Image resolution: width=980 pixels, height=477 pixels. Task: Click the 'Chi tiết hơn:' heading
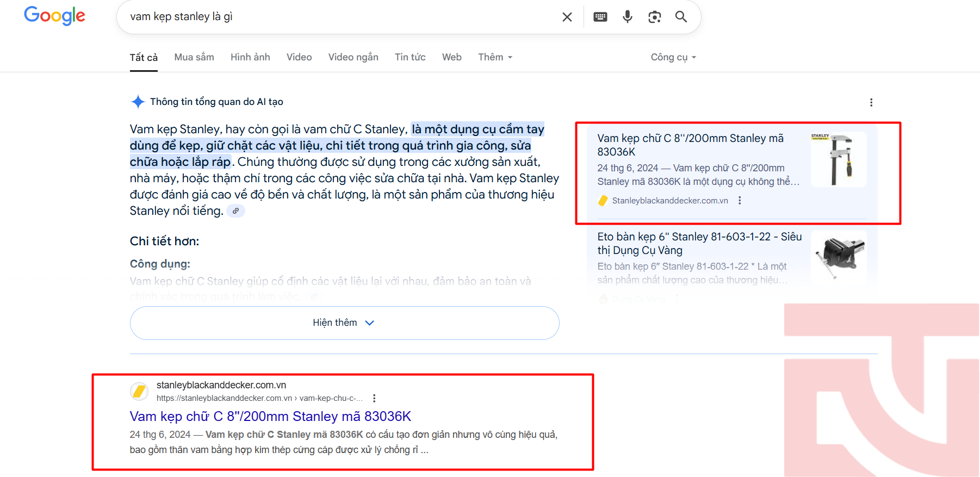coord(164,241)
